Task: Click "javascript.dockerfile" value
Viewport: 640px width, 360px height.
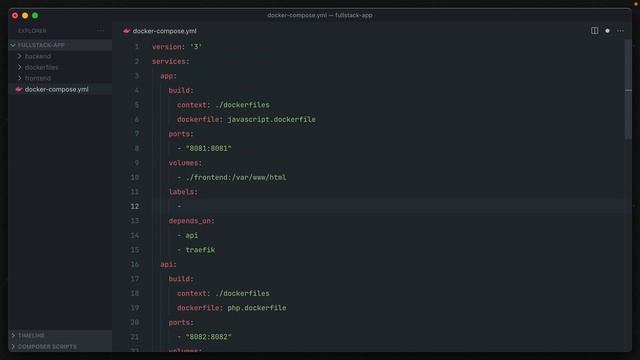Action: pos(271,119)
